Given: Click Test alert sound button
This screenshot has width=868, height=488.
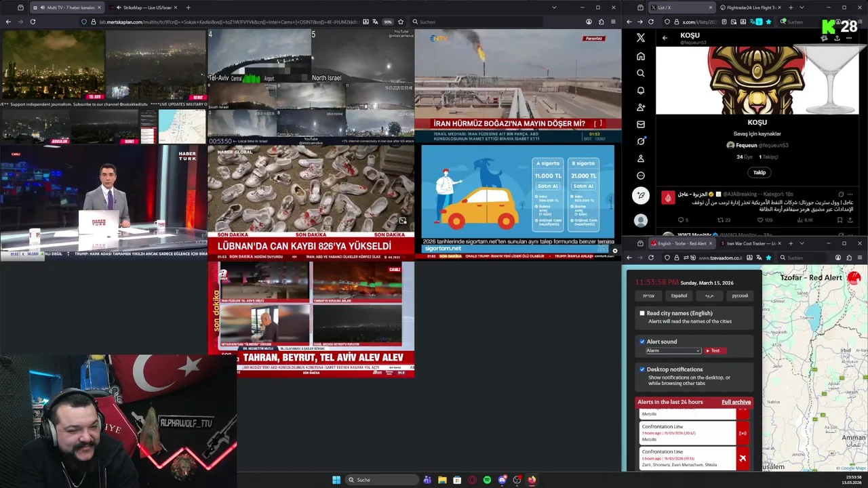Looking at the screenshot, I should (x=715, y=350).
